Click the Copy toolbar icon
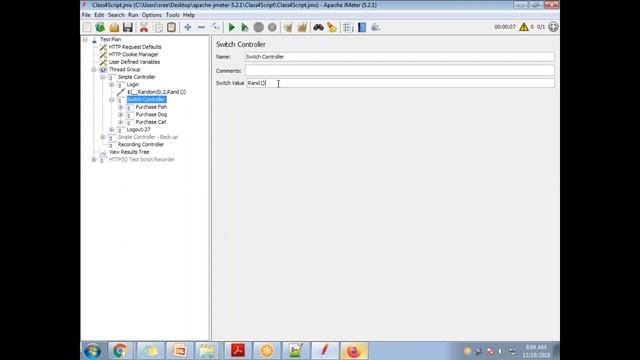The height and width of the screenshot is (360, 640). pyautogui.click(x=158, y=27)
